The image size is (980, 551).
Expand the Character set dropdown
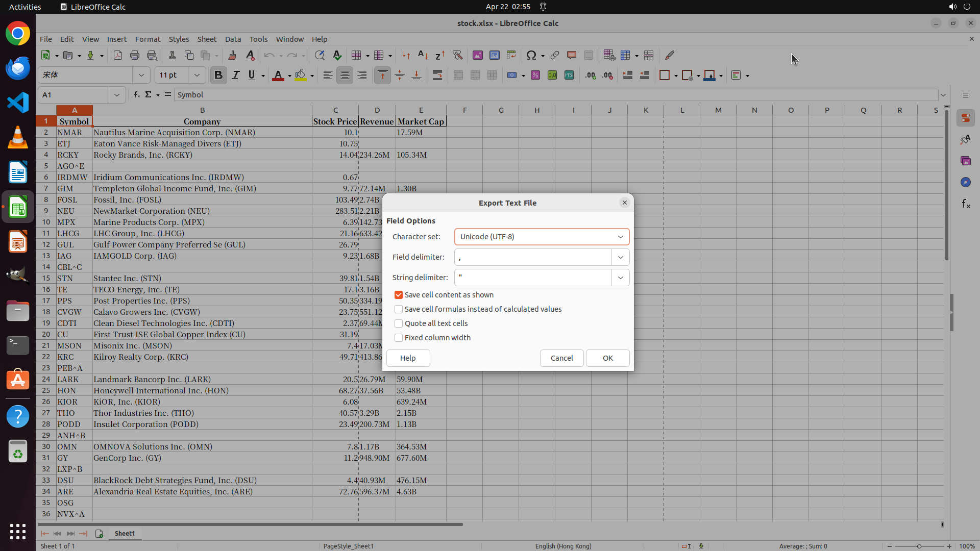point(620,237)
